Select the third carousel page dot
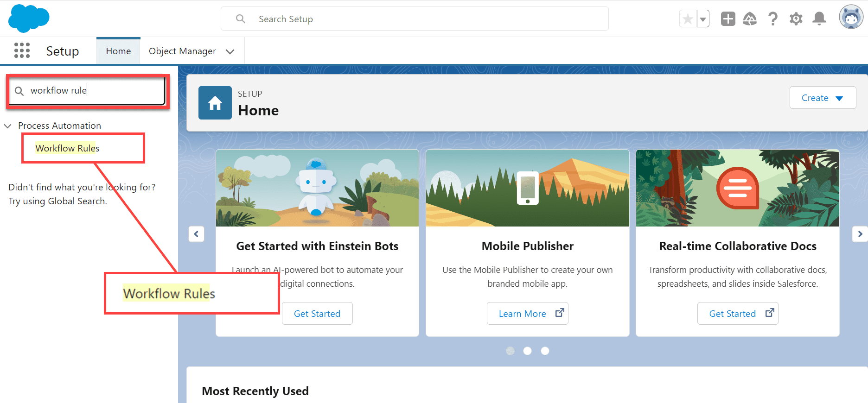This screenshot has width=868, height=403. 545,351
